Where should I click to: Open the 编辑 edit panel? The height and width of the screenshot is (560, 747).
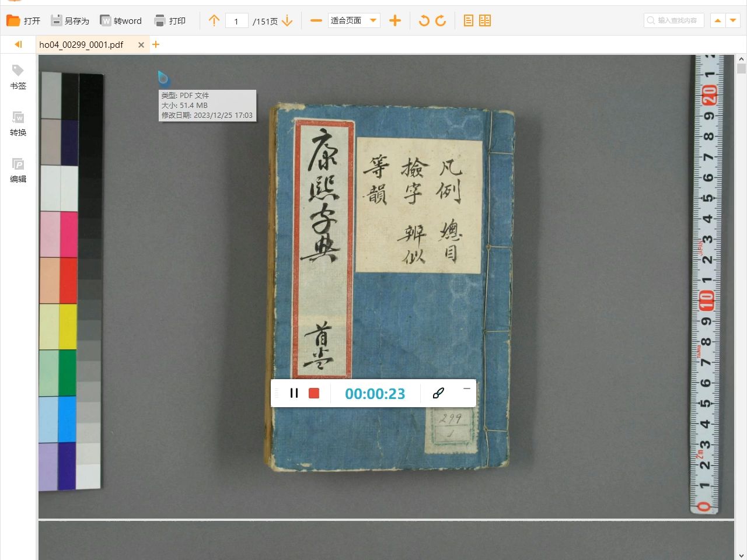18,170
